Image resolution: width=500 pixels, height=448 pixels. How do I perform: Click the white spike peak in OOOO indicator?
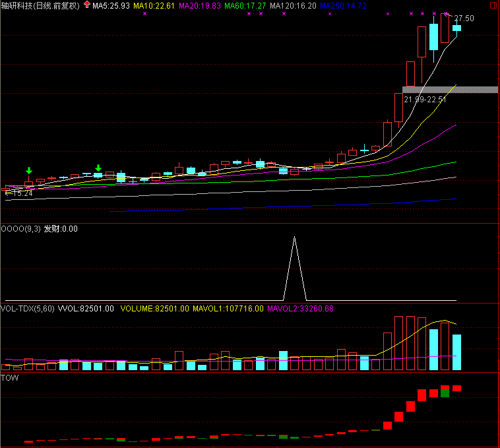[294, 237]
